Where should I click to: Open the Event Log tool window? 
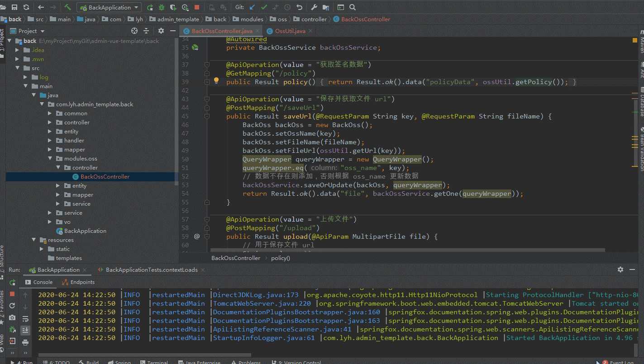point(618,363)
